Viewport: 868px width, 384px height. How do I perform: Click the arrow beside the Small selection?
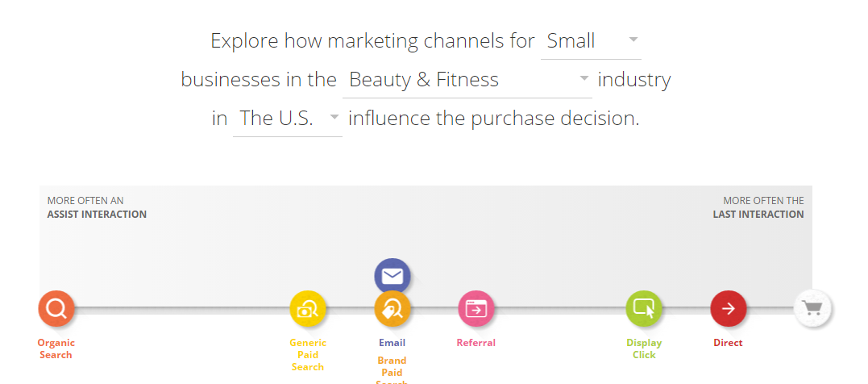click(x=633, y=40)
